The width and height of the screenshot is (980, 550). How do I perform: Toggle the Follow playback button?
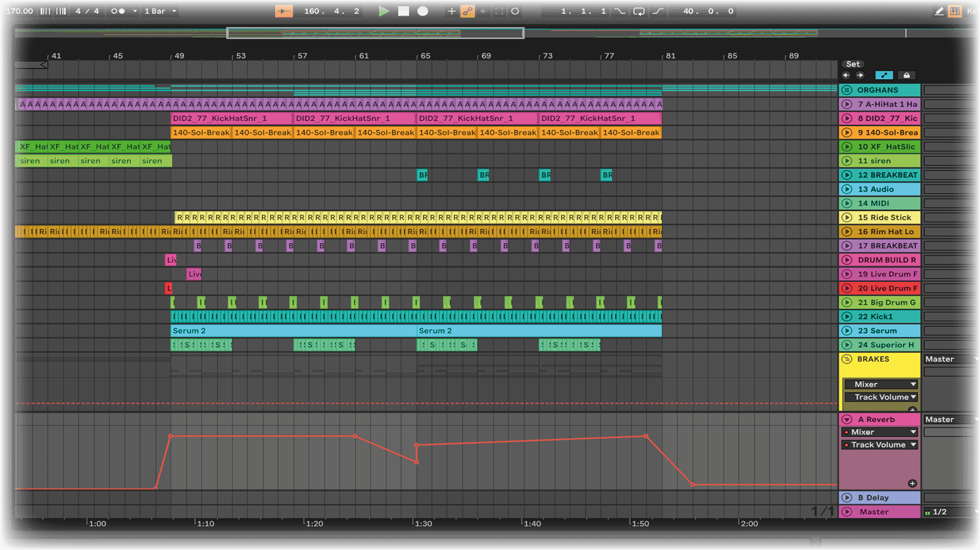[x=284, y=11]
